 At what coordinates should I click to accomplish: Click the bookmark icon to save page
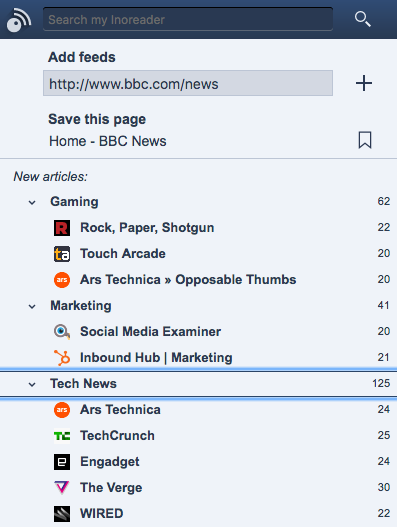pyautogui.click(x=365, y=140)
